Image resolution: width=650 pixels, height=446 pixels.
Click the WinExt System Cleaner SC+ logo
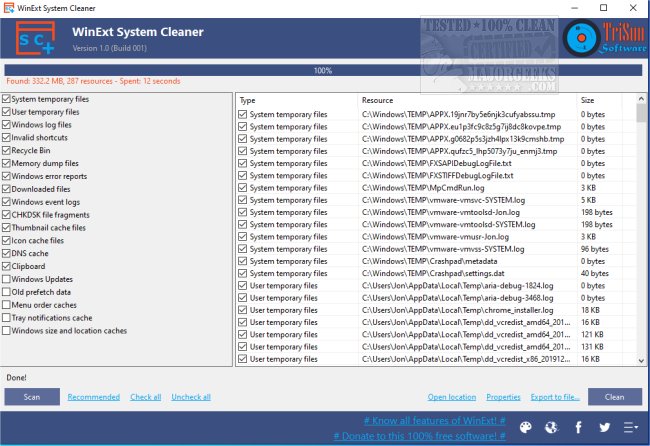pyautogui.click(x=35, y=38)
